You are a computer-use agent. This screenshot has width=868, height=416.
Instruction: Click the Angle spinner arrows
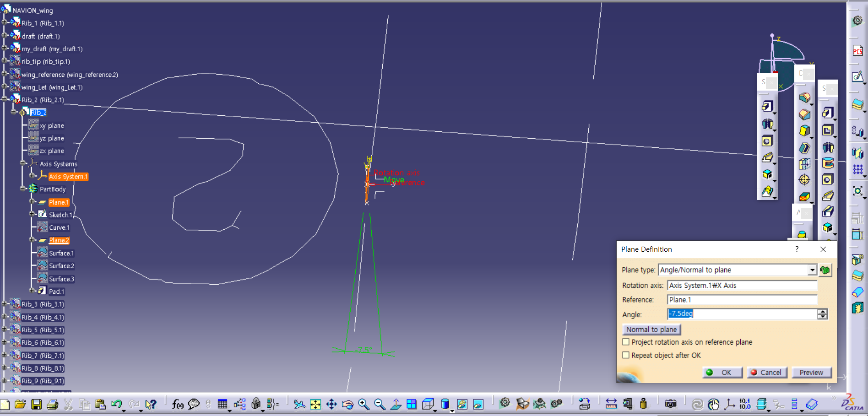[823, 314]
